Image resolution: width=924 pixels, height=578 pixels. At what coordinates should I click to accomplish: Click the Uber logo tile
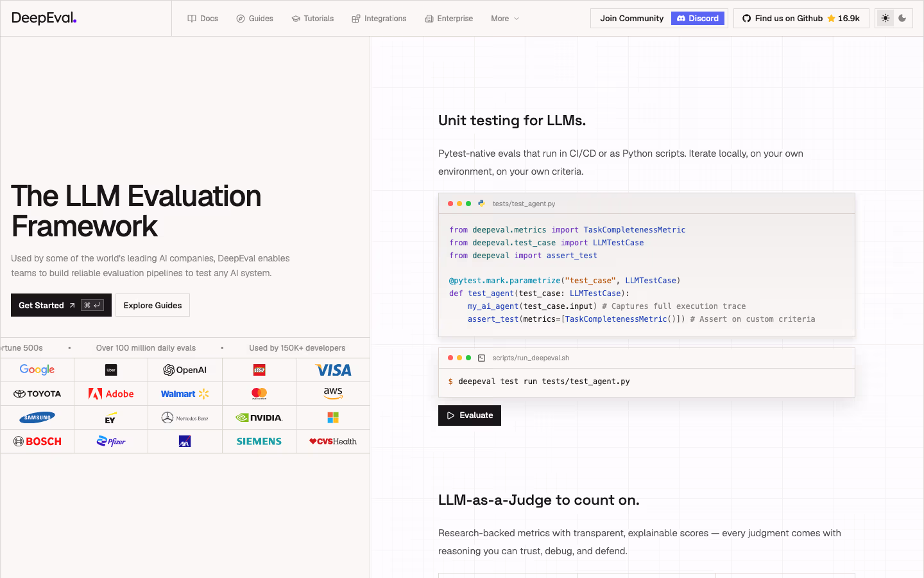111,370
